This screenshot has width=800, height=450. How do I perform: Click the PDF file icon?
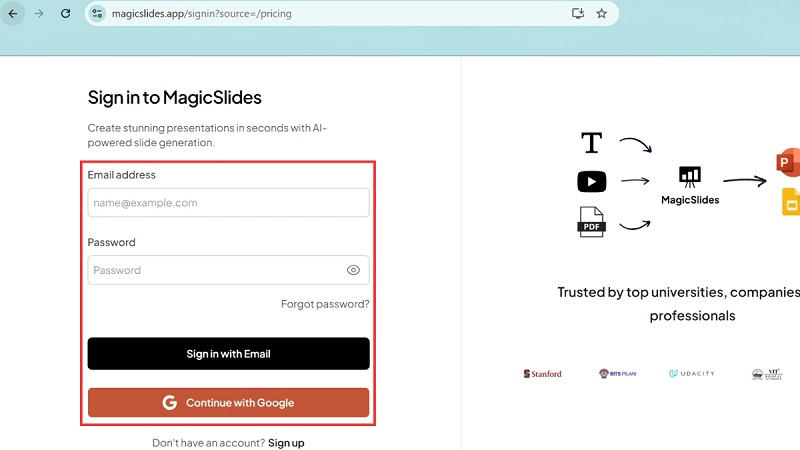(591, 221)
